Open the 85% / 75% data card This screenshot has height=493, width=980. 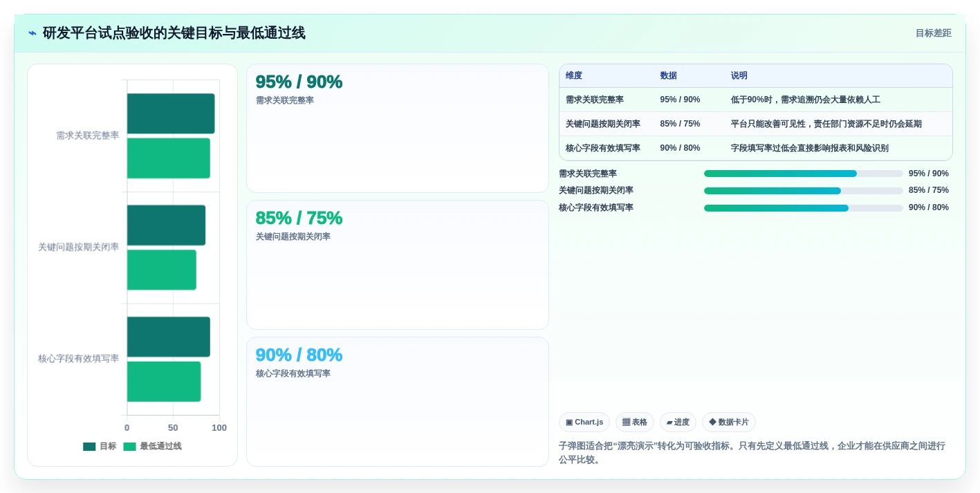click(398, 265)
